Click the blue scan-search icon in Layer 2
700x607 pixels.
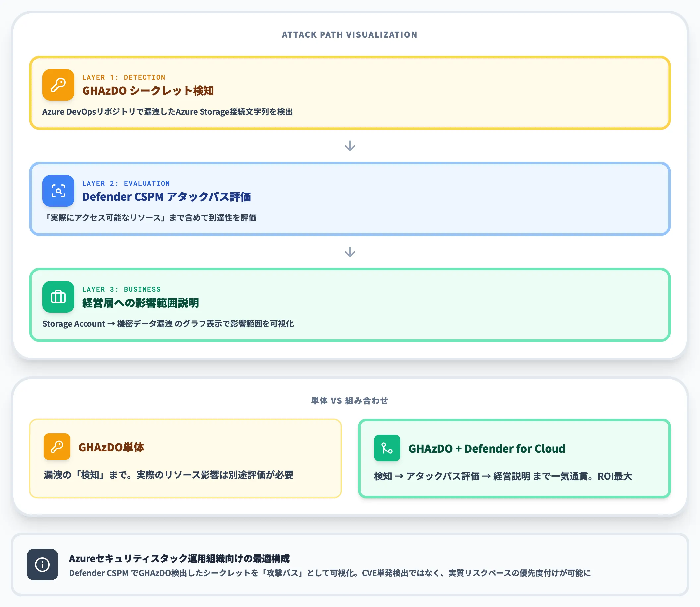[58, 191]
